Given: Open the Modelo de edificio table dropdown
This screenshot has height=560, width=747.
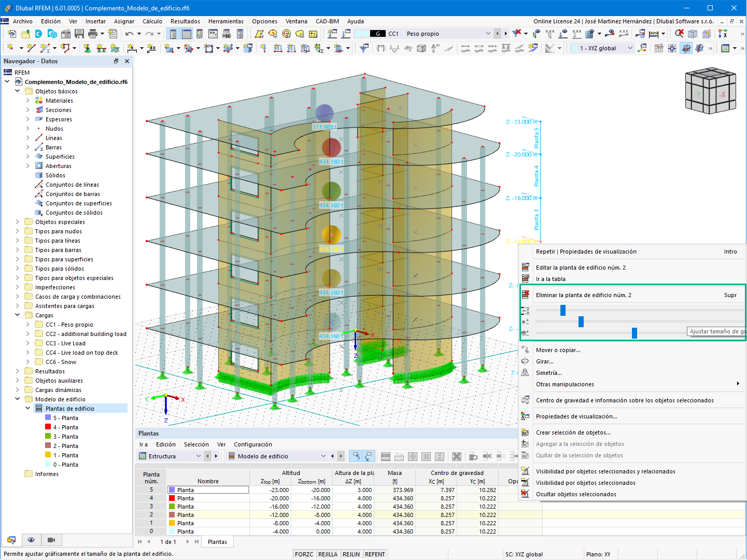Looking at the screenshot, I should point(323,456).
